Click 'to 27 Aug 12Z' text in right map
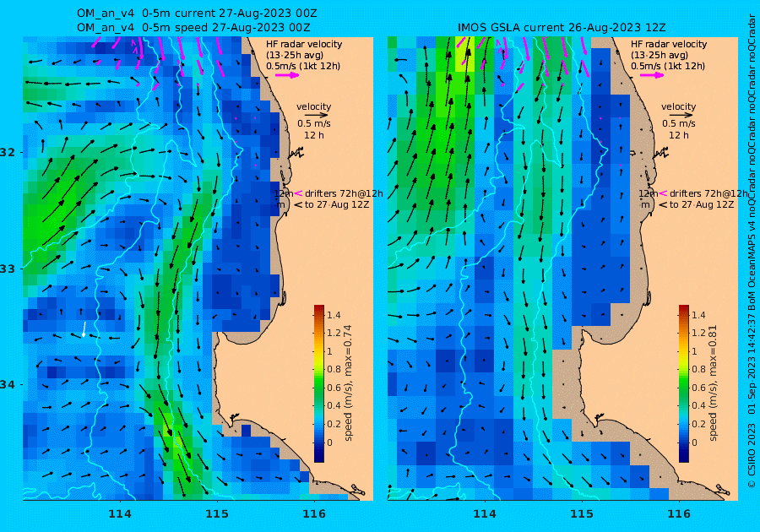The image size is (760, 532). (702, 204)
